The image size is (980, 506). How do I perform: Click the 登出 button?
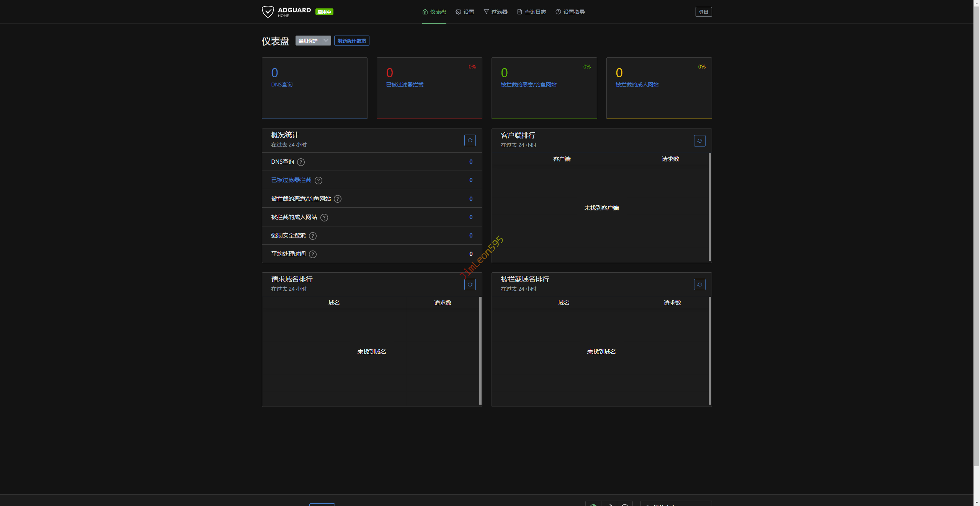(703, 12)
